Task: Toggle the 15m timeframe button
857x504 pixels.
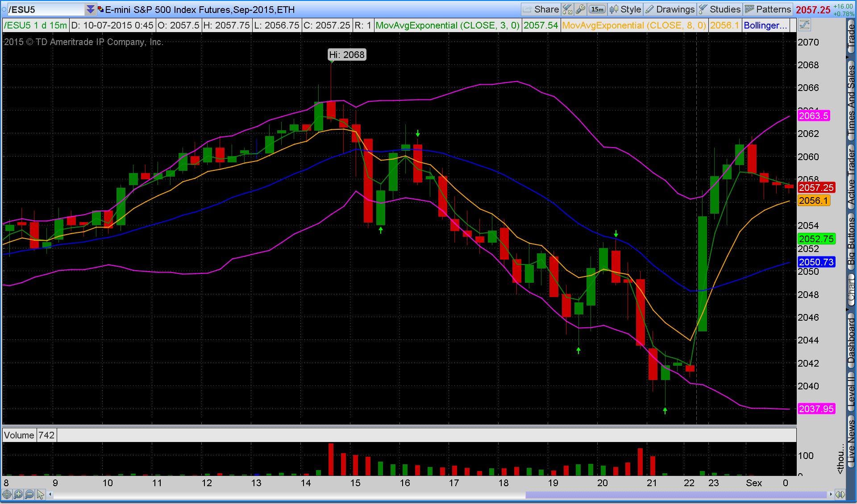Action: (x=597, y=9)
